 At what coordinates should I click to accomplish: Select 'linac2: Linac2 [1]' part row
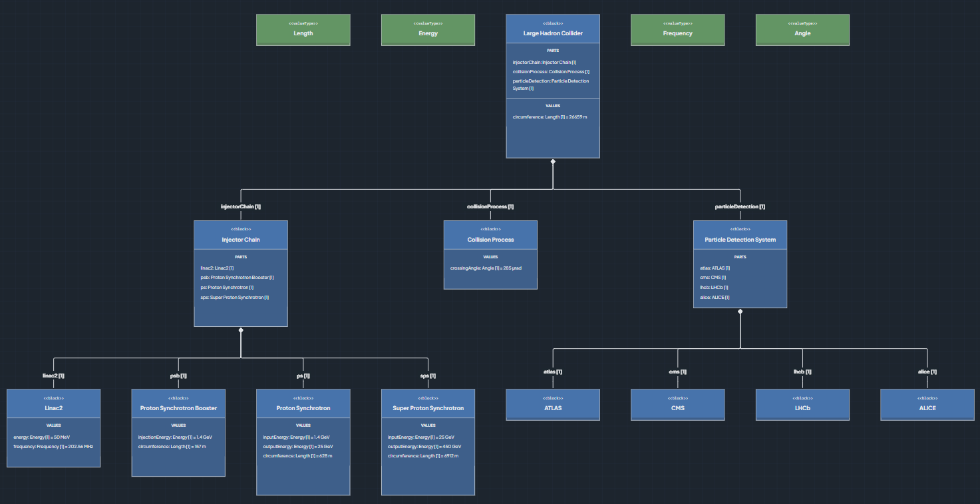(x=217, y=268)
